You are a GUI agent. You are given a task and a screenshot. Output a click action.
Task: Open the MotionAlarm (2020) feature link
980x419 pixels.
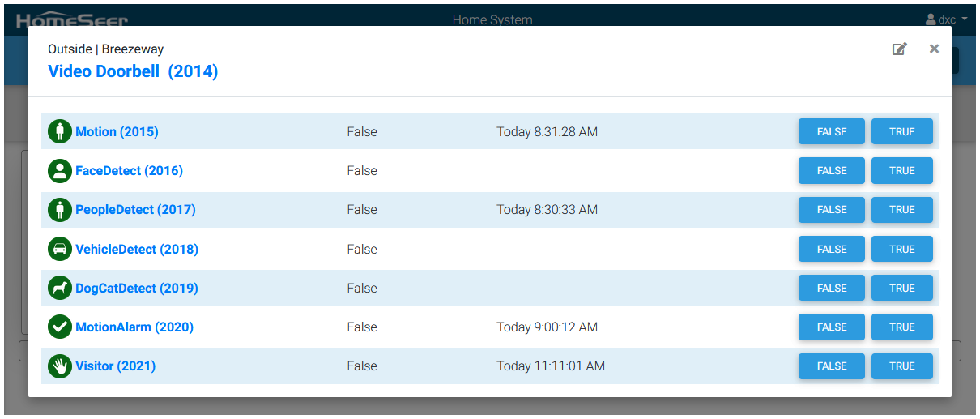click(134, 327)
